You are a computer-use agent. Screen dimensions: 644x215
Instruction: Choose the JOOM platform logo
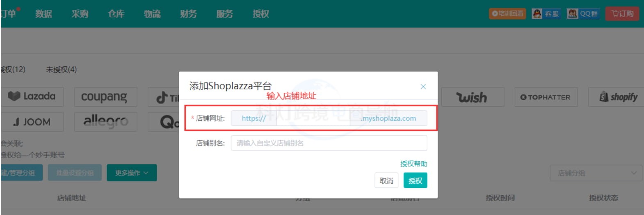click(32, 122)
